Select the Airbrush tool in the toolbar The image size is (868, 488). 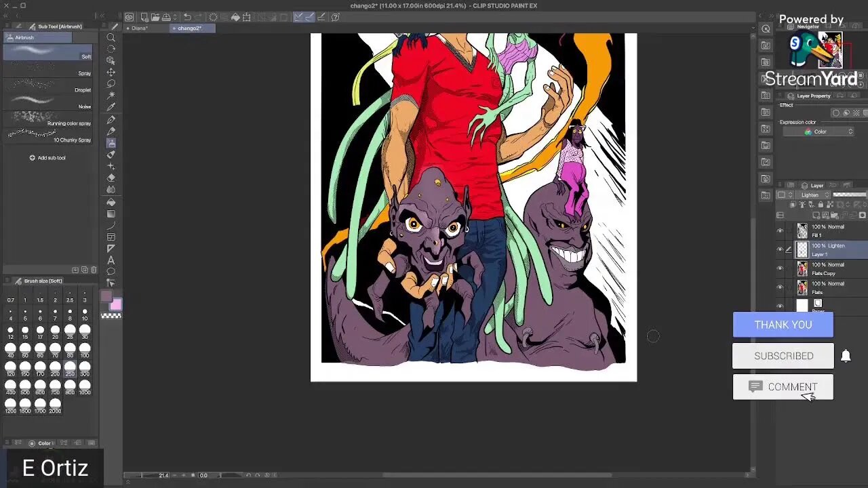(x=111, y=143)
